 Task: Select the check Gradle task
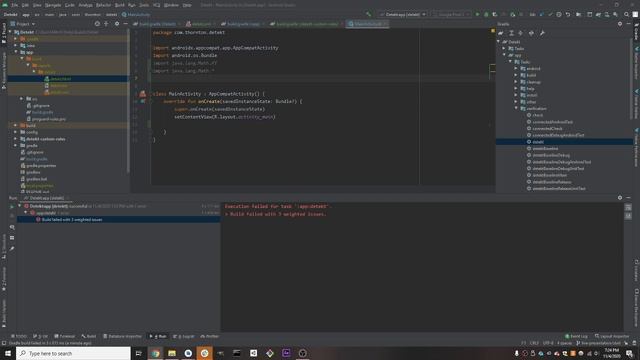click(x=538, y=115)
